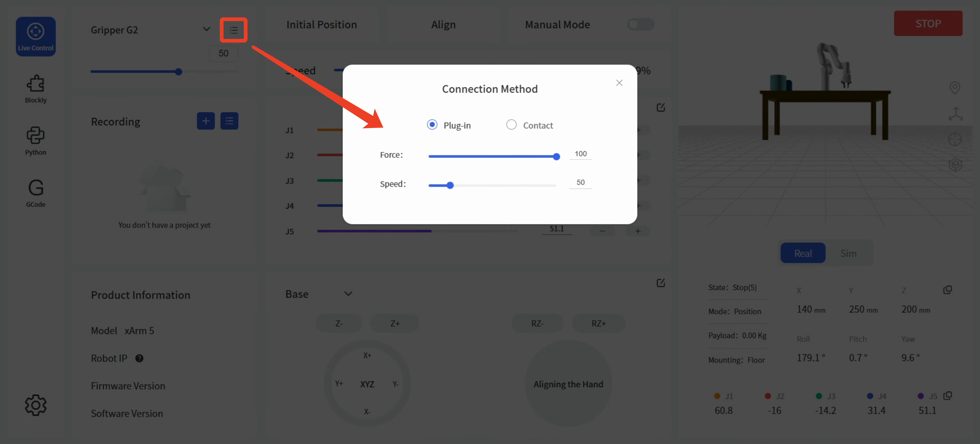
Task: Toggle the Manual Mode switch
Action: click(640, 25)
